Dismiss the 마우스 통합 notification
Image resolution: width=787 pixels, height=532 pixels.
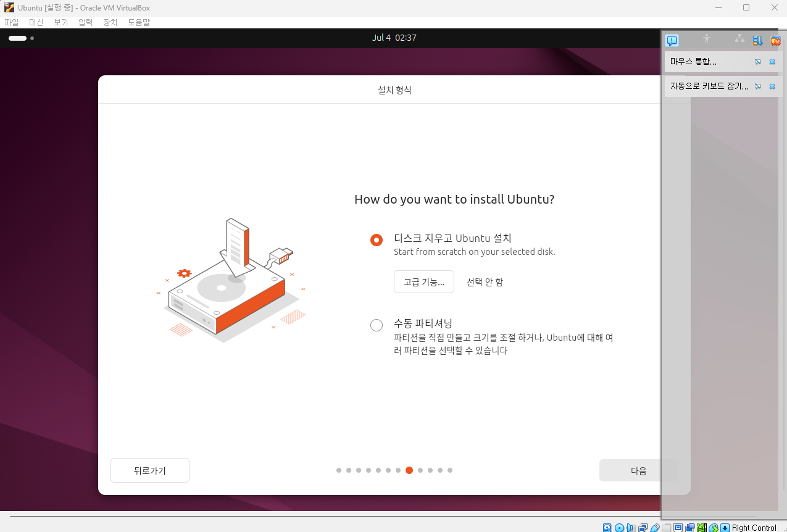772,62
